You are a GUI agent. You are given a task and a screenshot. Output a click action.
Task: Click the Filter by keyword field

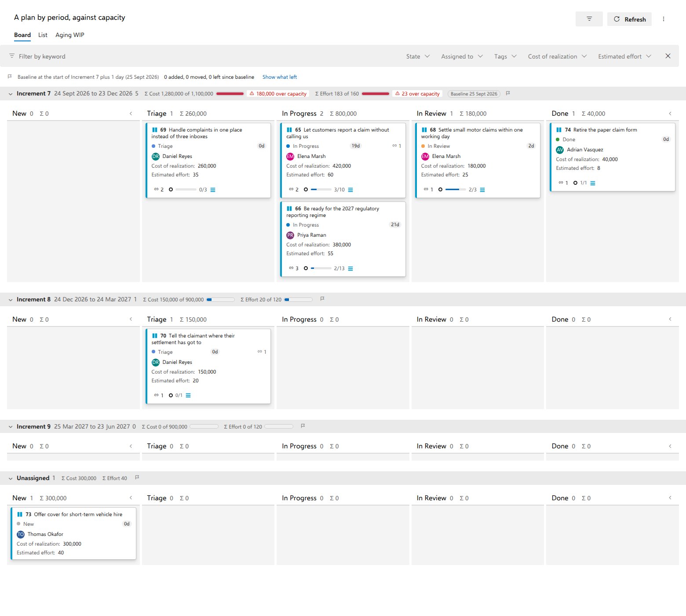click(42, 56)
